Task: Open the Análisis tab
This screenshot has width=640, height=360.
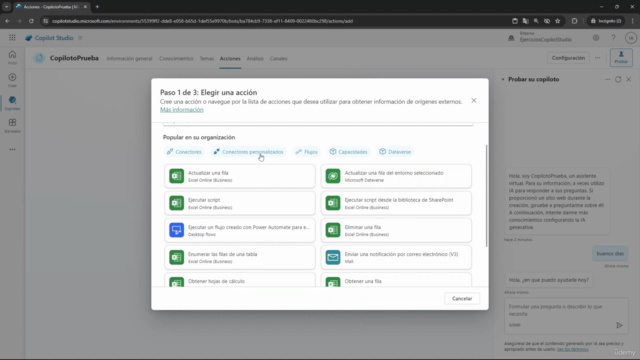Action: 255,58
